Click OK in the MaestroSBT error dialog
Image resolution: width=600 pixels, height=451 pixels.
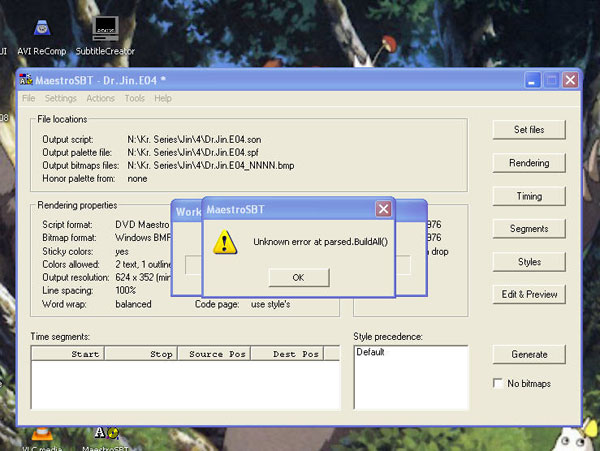(x=298, y=277)
